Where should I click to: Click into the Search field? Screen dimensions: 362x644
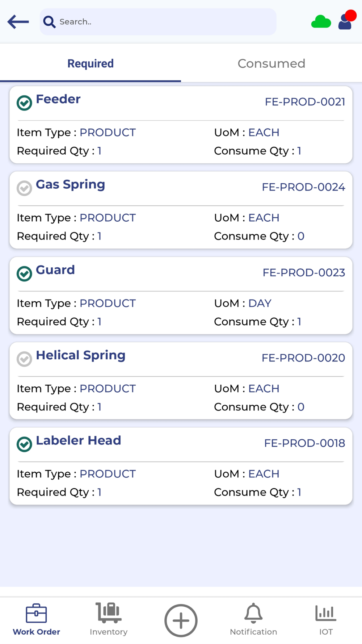[158, 22]
